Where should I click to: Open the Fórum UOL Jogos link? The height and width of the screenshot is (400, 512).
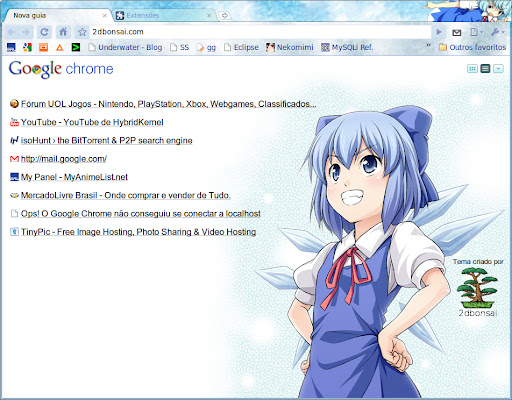click(168, 104)
